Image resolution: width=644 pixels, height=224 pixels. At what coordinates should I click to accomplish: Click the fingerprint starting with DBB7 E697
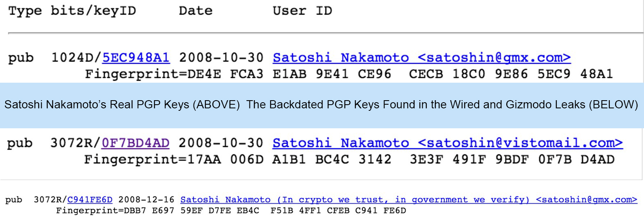click(x=231, y=211)
